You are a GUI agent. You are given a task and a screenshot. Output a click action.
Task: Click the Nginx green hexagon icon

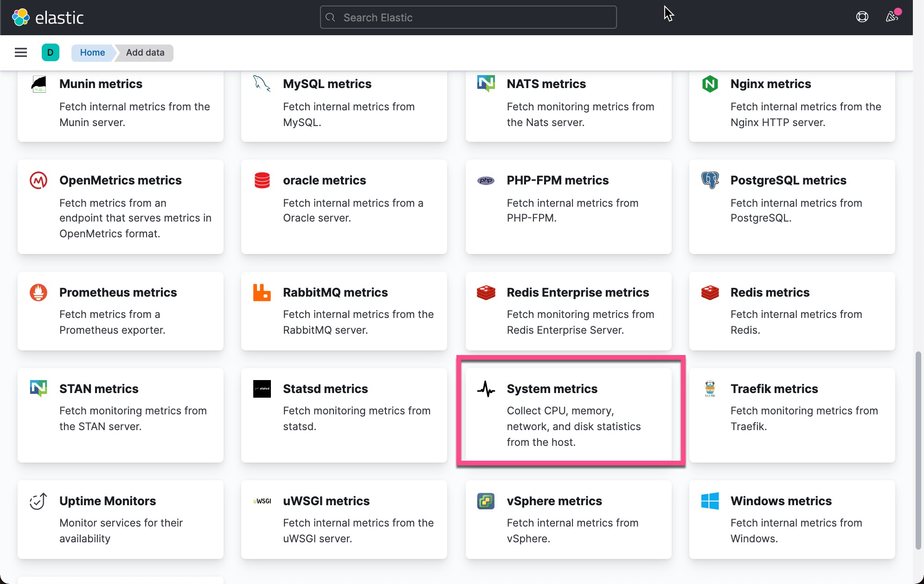710,84
